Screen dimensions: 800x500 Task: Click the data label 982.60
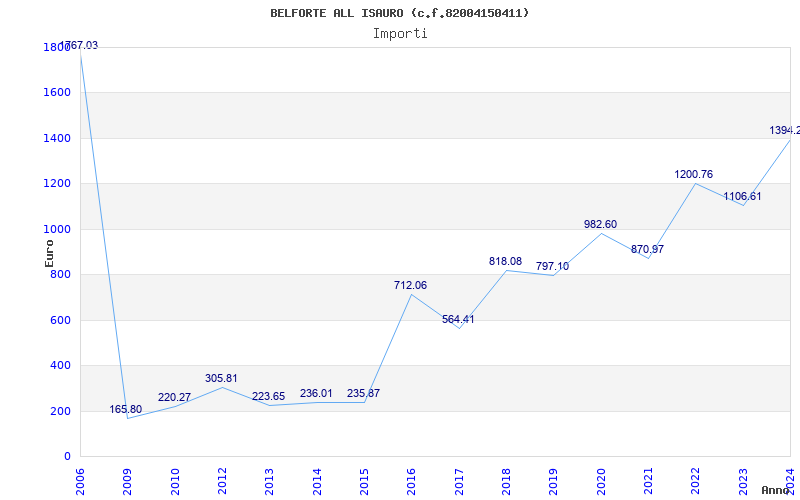[x=601, y=224]
